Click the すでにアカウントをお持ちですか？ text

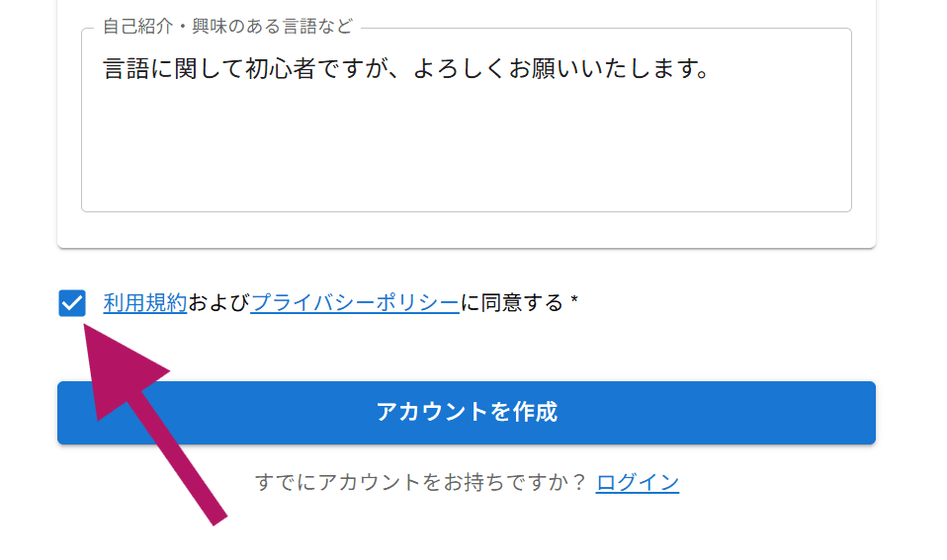pos(421,482)
